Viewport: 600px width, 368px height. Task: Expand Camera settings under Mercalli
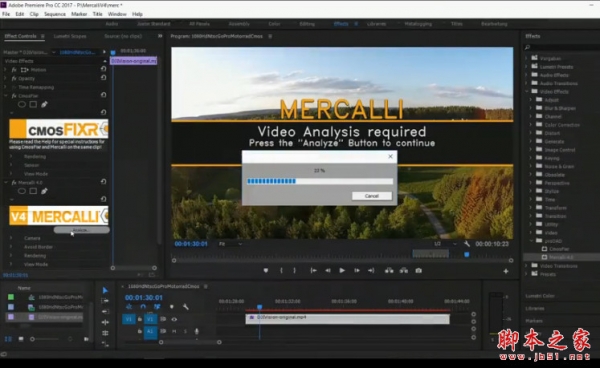[x=11, y=238]
